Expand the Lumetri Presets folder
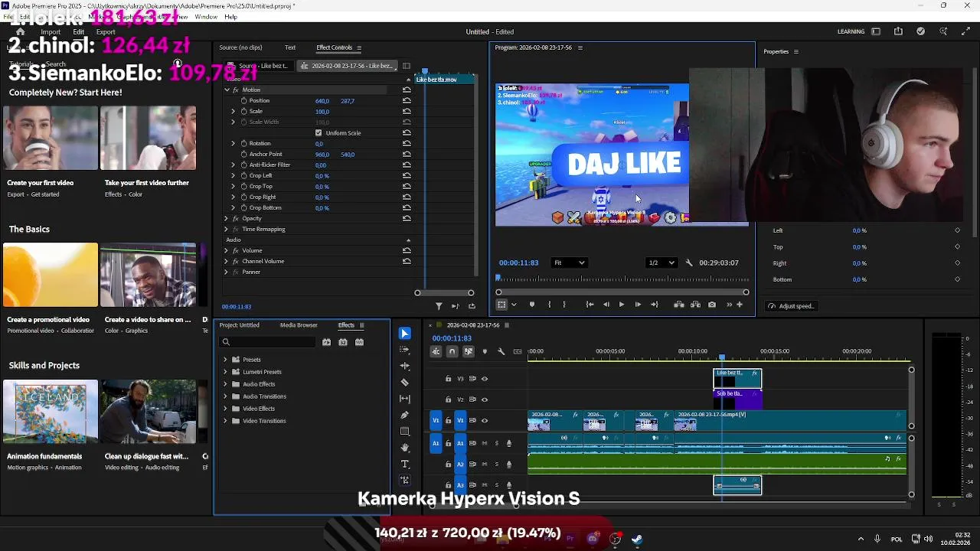 click(x=225, y=372)
